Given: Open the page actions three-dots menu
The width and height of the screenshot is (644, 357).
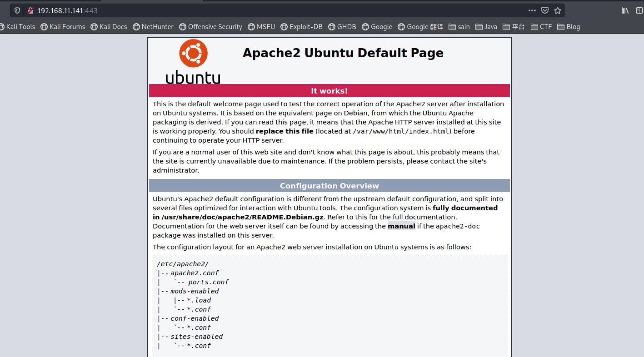Looking at the screenshot, I should pos(532,10).
